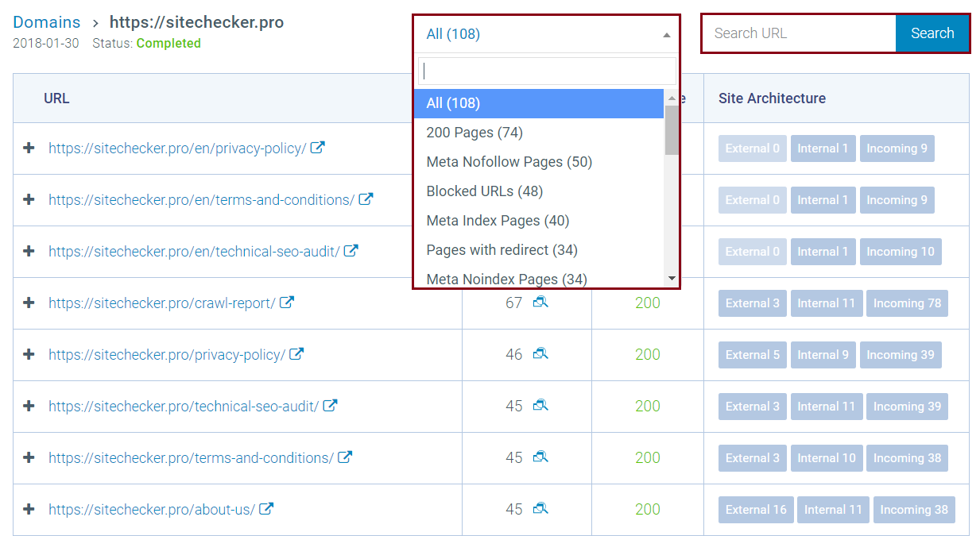980x536 pixels.
Task: Choose Meta Noindex Pages (34) filter
Action: click(539, 278)
